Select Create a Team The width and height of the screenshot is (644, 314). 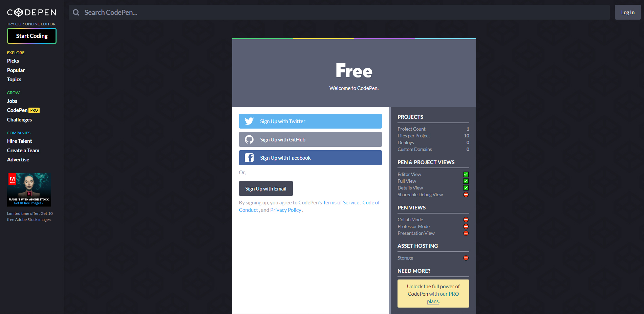(23, 151)
